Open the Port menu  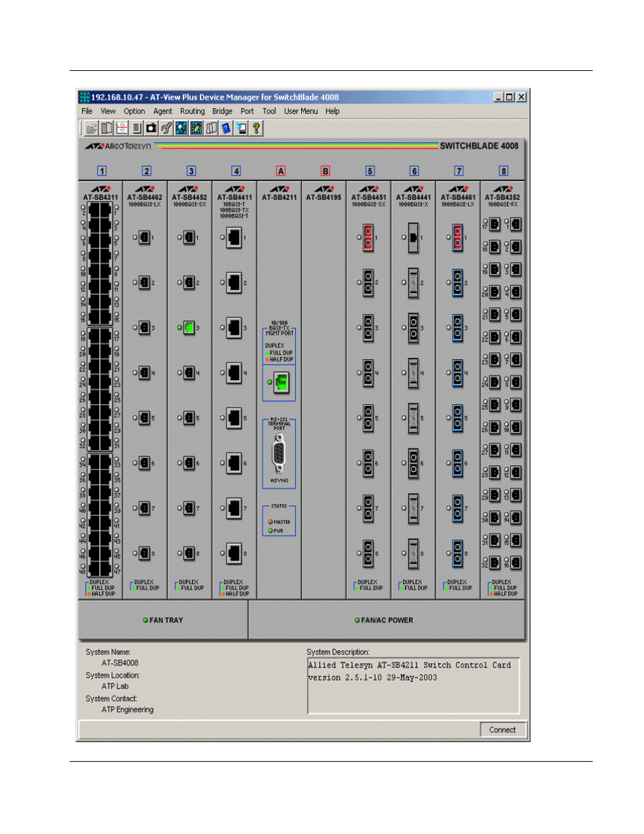(247, 111)
